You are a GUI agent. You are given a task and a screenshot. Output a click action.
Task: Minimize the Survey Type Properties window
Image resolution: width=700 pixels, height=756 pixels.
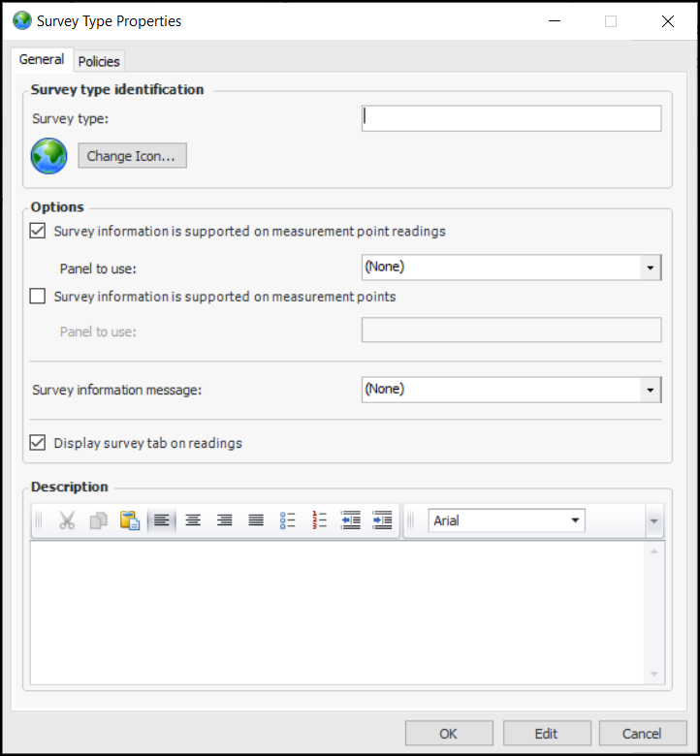pyautogui.click(x=555, y=21)
